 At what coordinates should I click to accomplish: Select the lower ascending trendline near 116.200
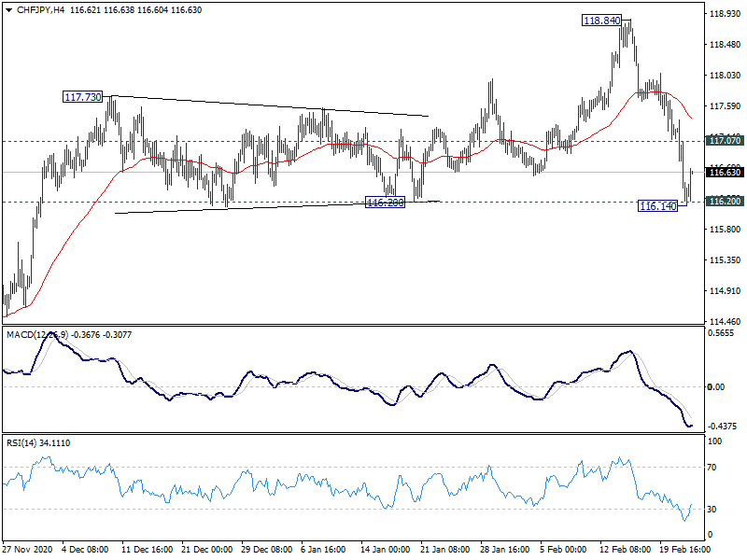pyautogui.click(x=277, y=207)
